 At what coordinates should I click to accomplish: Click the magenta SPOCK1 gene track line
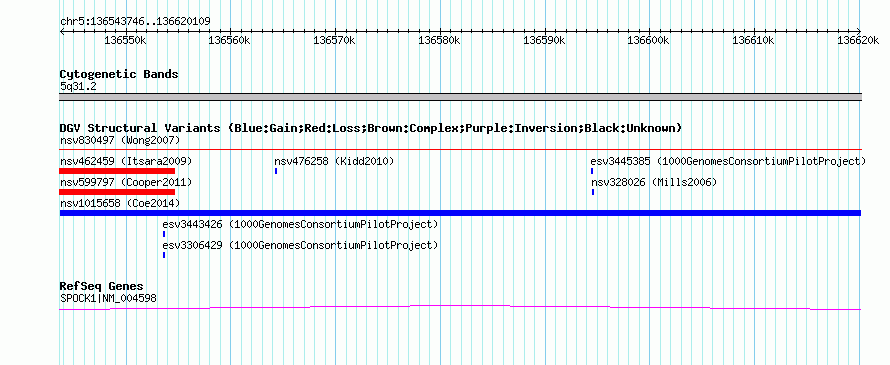pos(460,307)
